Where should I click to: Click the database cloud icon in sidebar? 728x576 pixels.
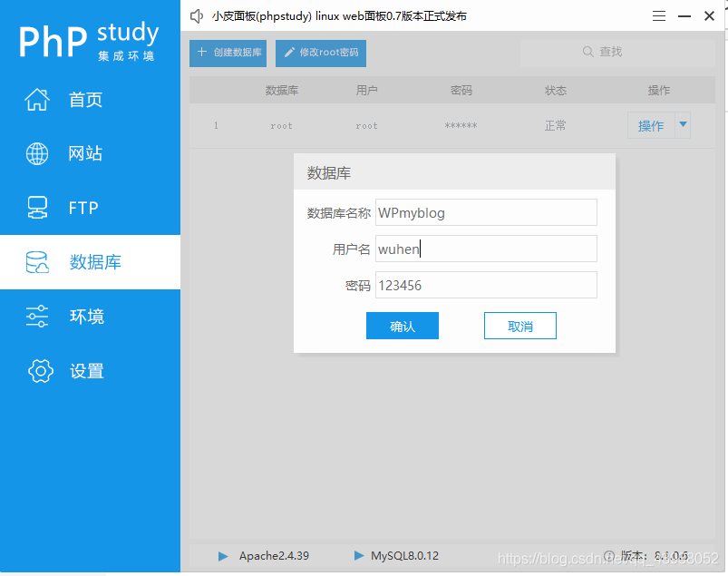[37, 262]
